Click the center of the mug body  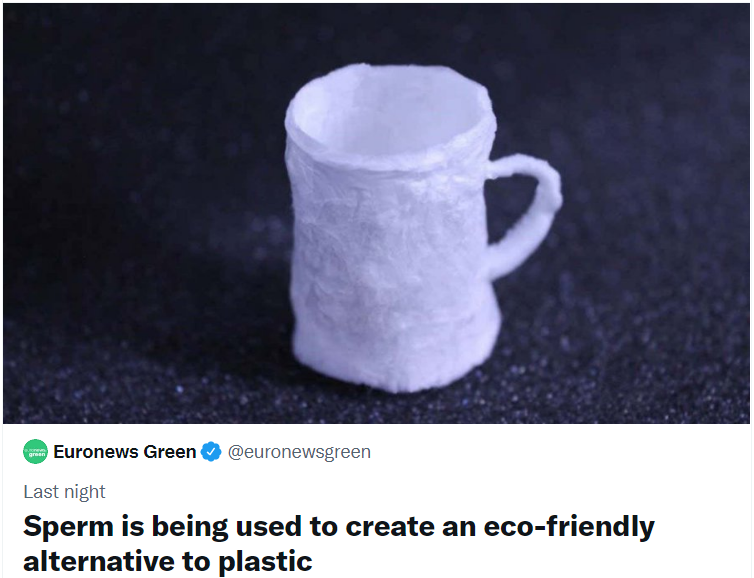pyautogui.click(x=390, y=240)
